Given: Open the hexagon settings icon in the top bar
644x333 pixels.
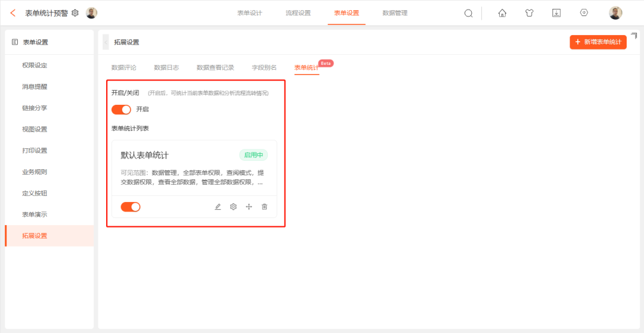Looking at the screenshot, I should click(x=584, y=13).
